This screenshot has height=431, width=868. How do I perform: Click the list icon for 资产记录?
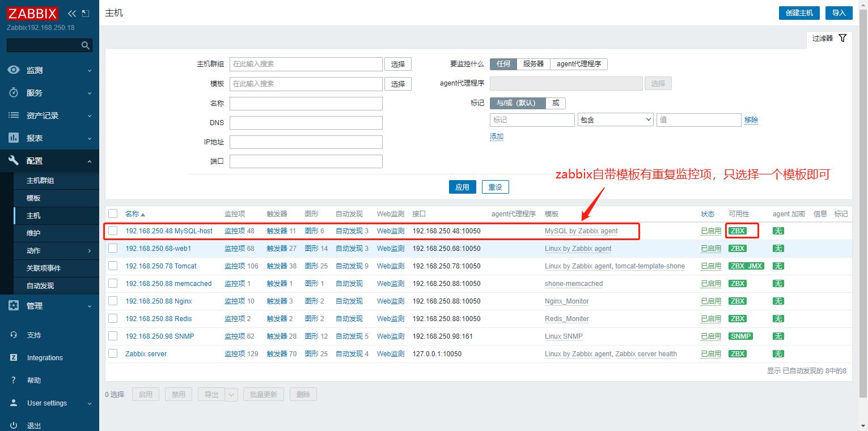click(x=14, y=115)
